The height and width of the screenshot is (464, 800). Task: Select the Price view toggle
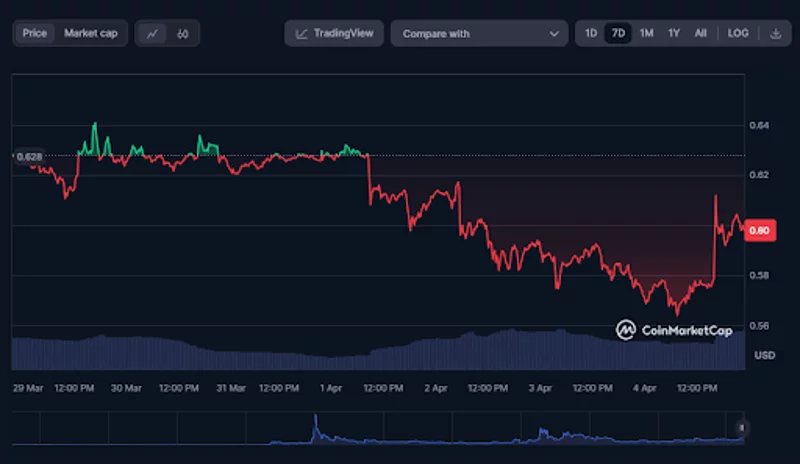pos(35,33)
